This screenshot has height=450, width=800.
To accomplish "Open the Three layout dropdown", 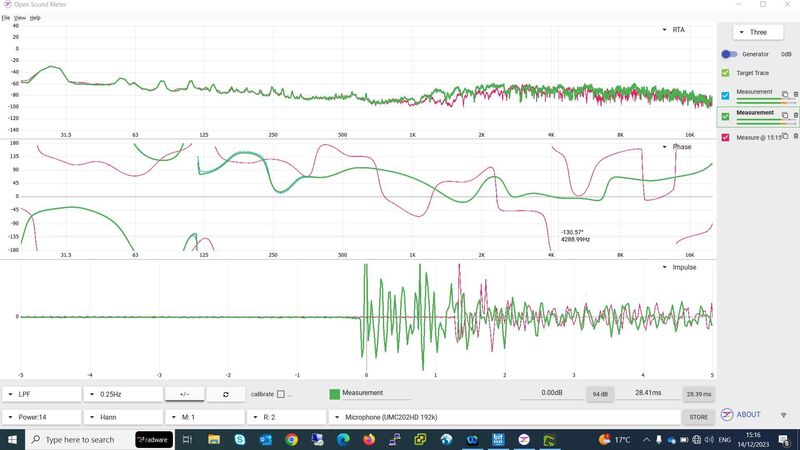I will (x=758, y=32).
